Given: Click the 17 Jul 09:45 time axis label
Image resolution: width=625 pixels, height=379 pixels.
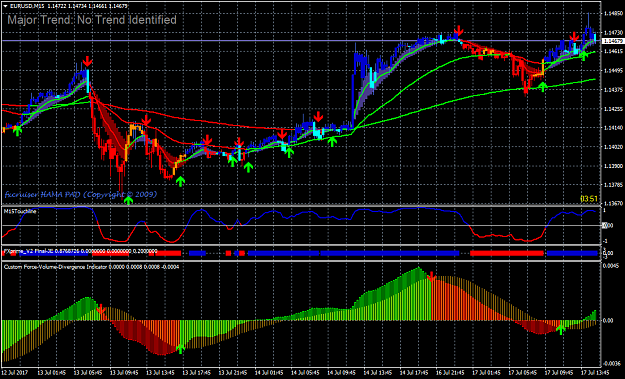Looking at the screenshot, I should [x=559, y=373].
